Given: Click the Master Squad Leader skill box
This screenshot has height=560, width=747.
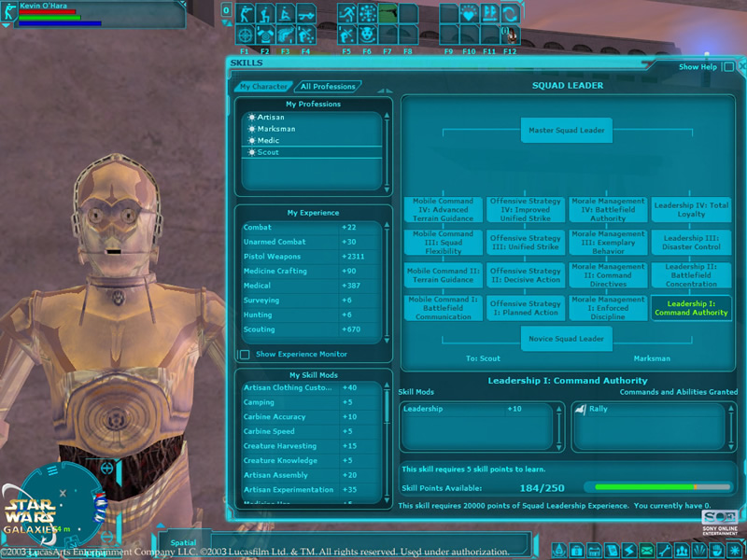Looking at the screenshot, I should [566, 131].
